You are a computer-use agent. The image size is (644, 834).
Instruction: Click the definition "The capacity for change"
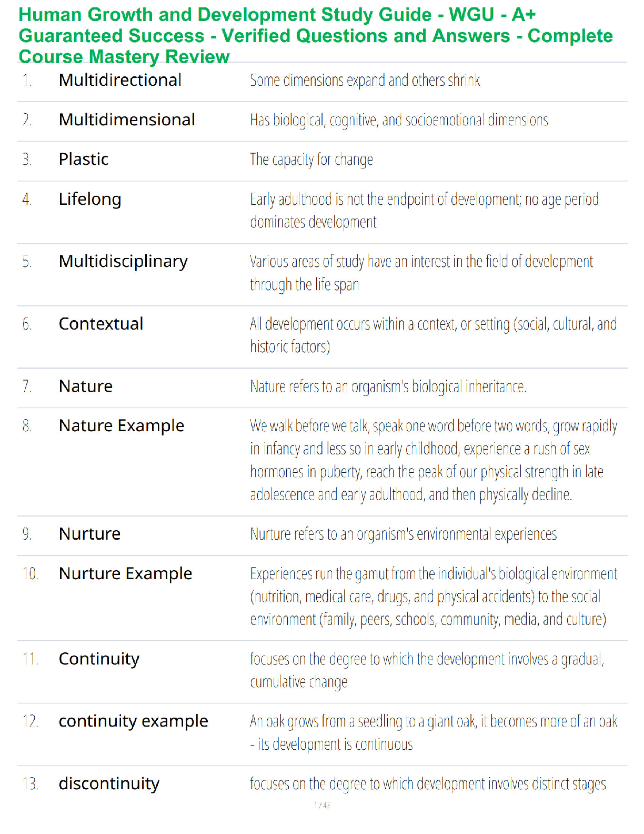point(311,159)
